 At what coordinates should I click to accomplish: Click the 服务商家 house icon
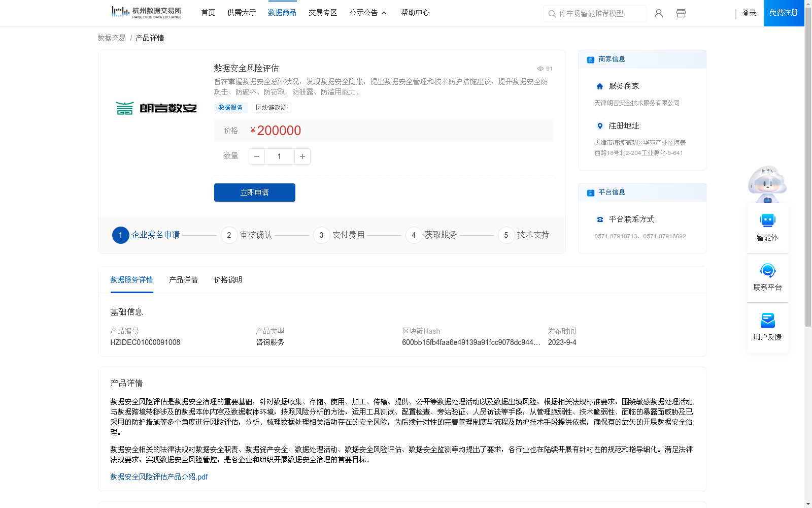pyautogui.click(x=600, y=86)
